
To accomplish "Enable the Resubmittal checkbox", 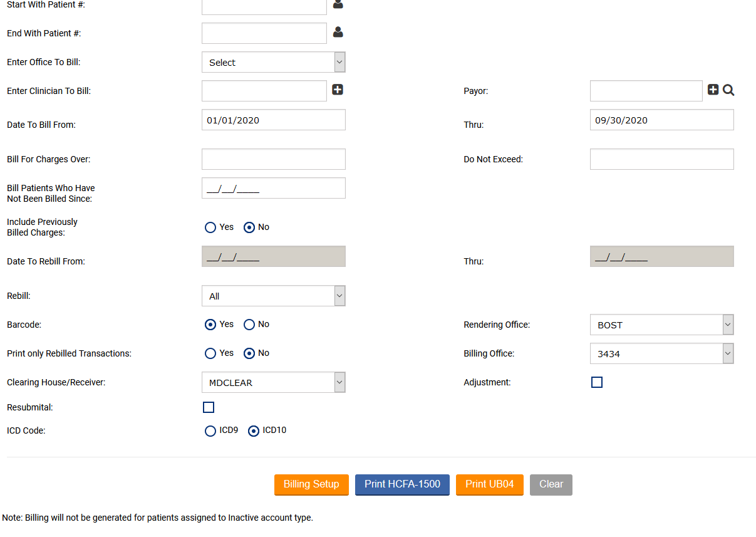I will (209, 407).
